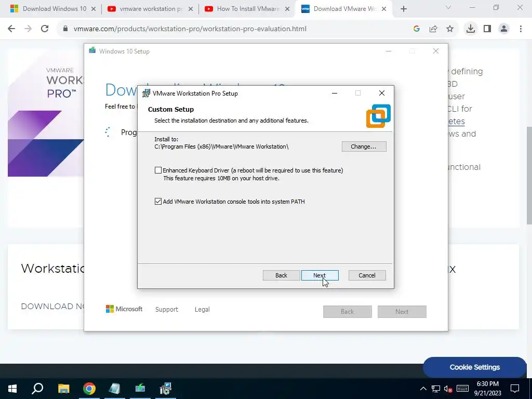The width and height of the screenshot is (532, 399).
Task: Click VMware setup title bar installer icon
Action: point(146,94)
